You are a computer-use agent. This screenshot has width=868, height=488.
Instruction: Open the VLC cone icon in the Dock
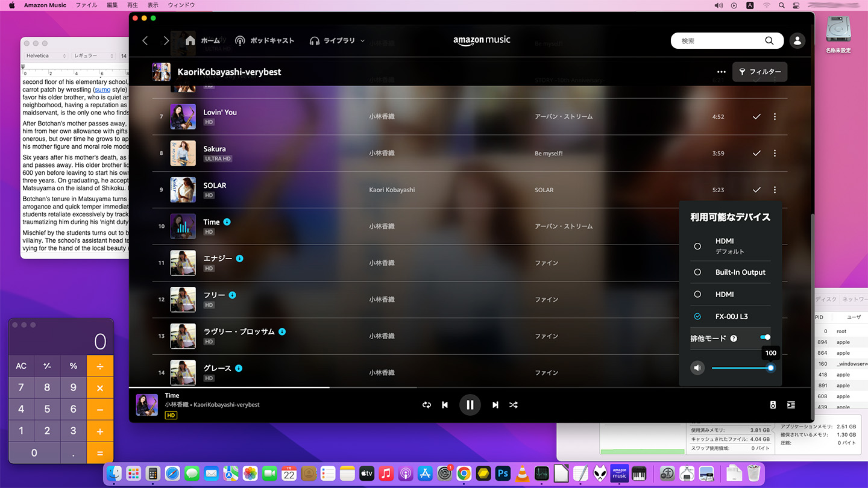pos(522,473)
